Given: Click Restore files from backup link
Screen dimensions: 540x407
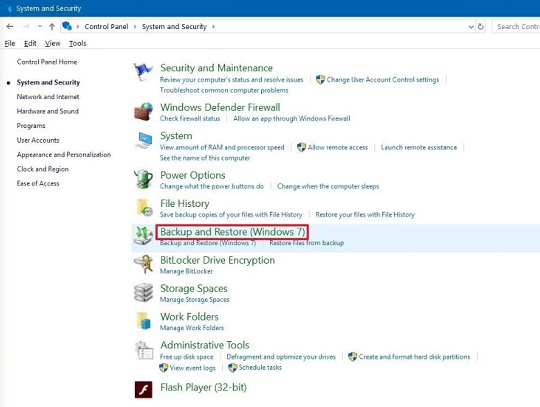Looking at the screenshot, I should point(307,243).
